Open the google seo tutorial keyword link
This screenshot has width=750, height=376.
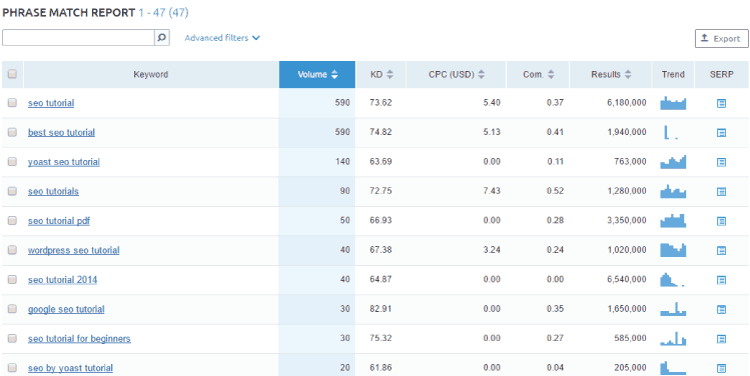66,309
